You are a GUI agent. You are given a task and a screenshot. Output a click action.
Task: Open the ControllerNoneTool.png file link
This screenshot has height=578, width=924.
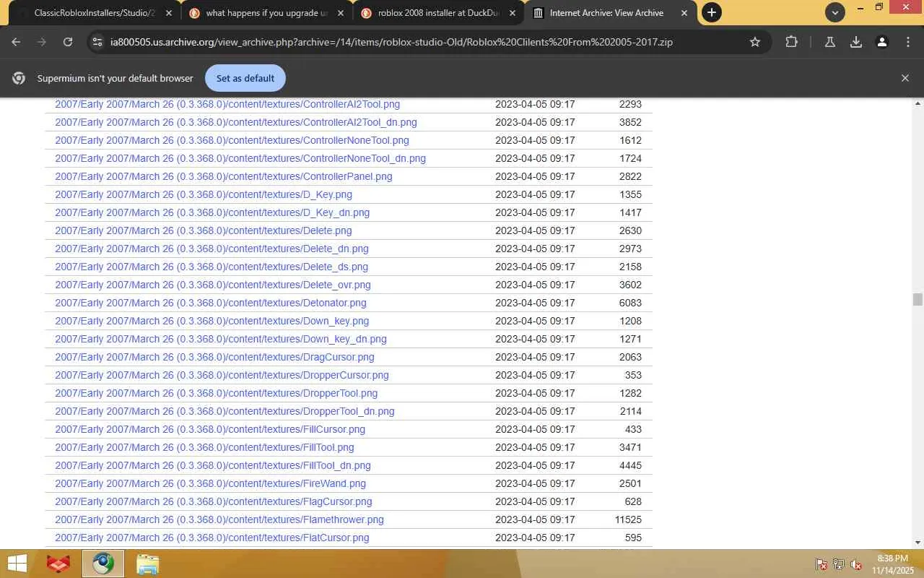[232, 140]
